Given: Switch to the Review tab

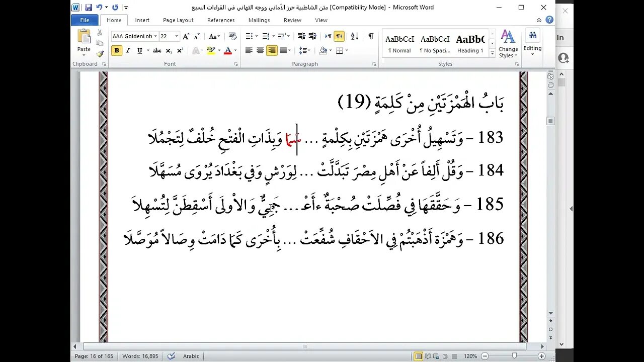Looking at the screenshot, I should pos(292,20).
